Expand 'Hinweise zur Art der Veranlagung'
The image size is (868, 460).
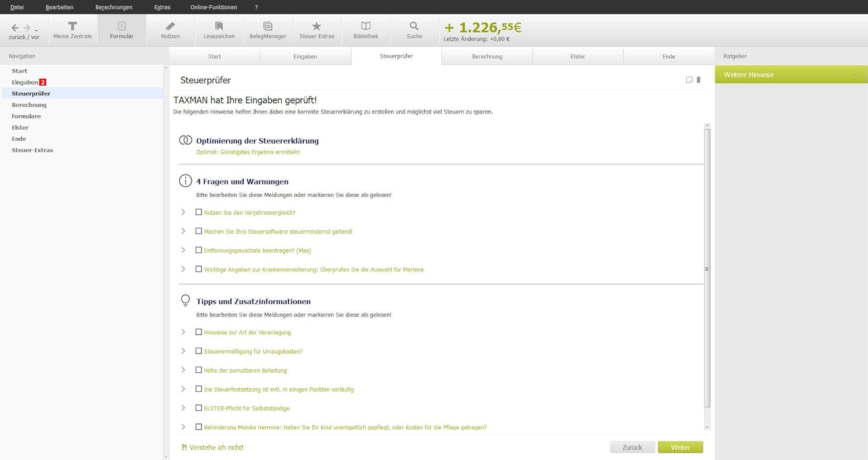(183, 332)
